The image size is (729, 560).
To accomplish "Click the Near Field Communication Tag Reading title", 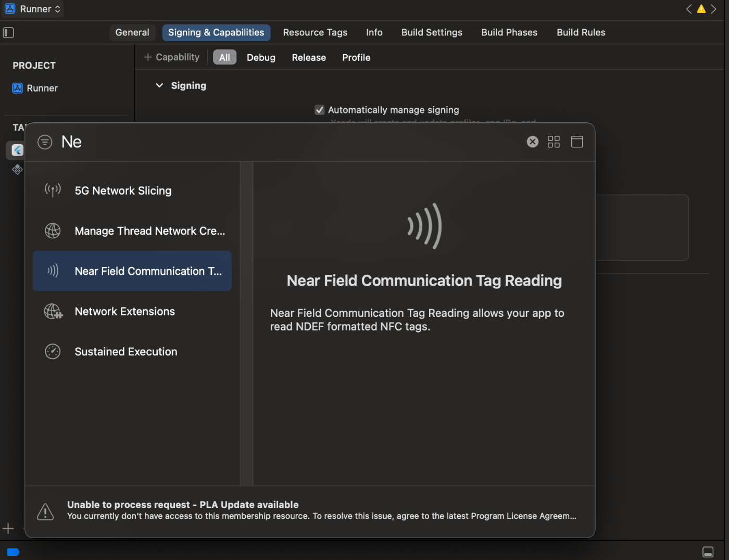I will coord(424,281).
